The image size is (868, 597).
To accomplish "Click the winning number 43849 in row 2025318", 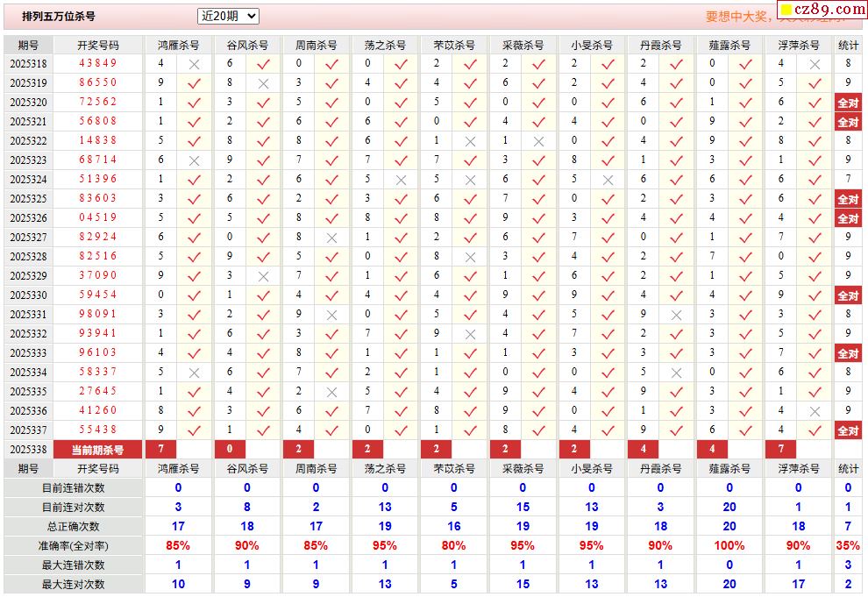I will (97, 64).
